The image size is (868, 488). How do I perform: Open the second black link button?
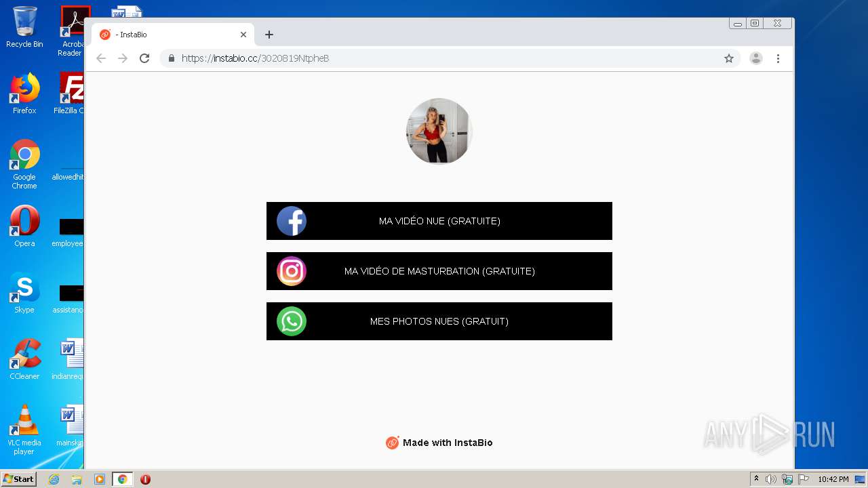(x=439, y=271)
